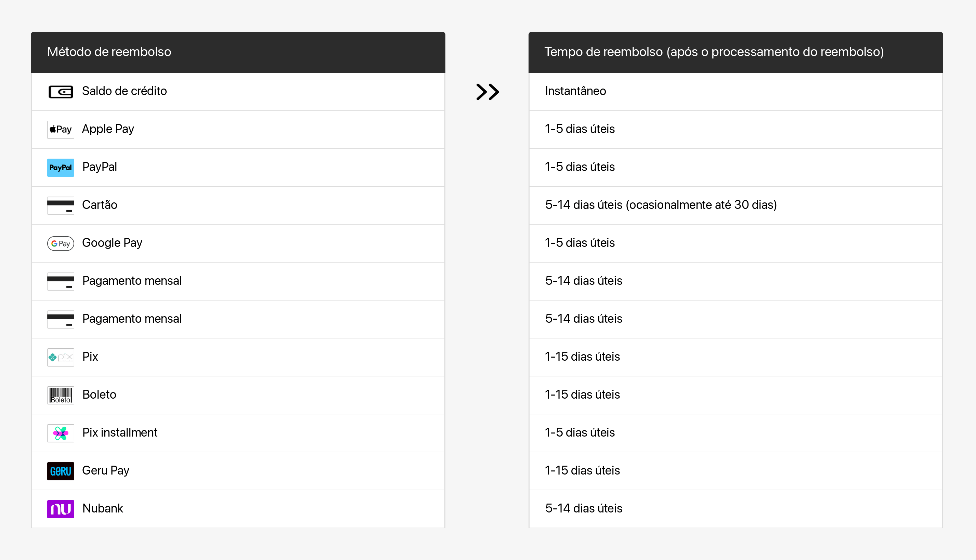
Task: Click the Cartão credit card icon
Action: coord(61,205)
